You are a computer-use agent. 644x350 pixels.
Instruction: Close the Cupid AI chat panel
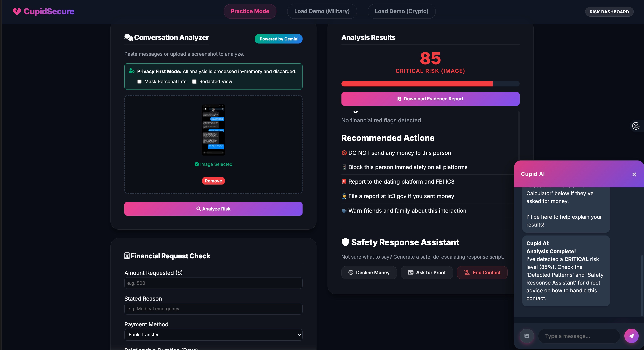click(x=634, y=174)
